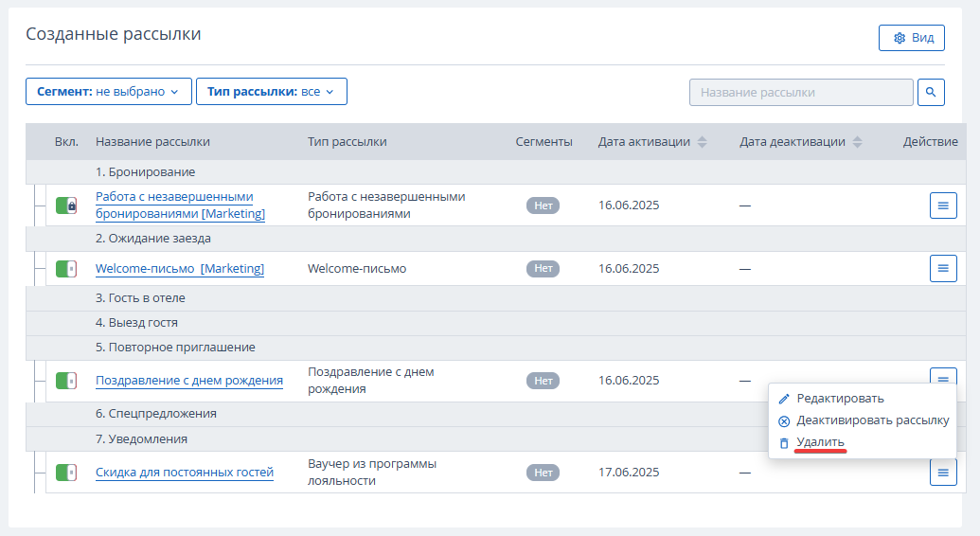The width and height of the screenshot is (980, 536).
Task: Open action menu for Скидка для постоянных гостей
Action: click(943, 473)
